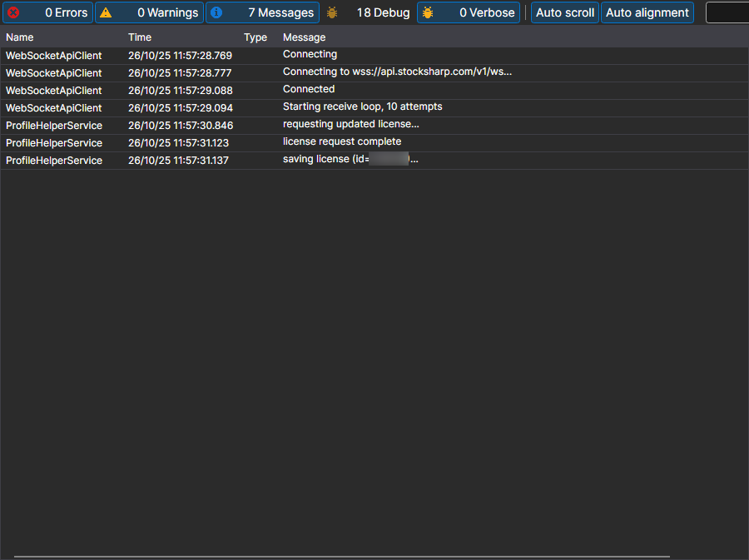This screenshot has width=749, height=560.
Task: Click the horizontal scrollbar at the bottom
Action: (341, 557)
